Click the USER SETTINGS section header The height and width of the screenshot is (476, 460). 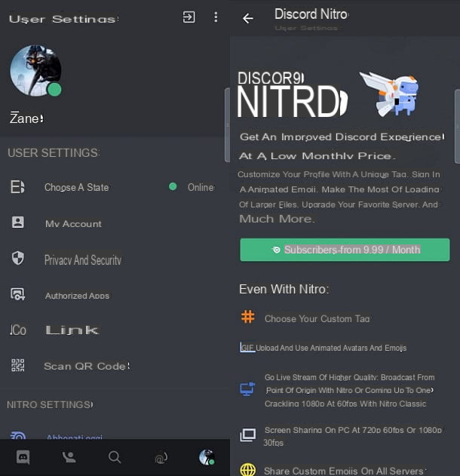coord(54,152)
